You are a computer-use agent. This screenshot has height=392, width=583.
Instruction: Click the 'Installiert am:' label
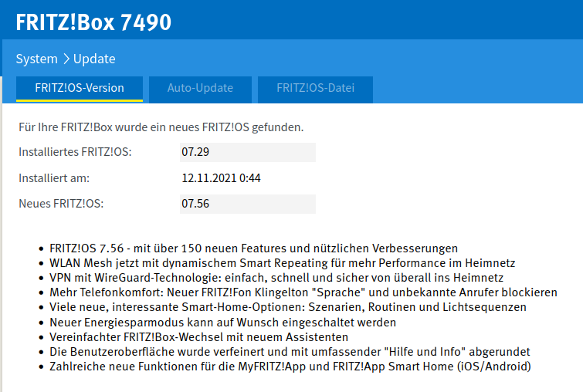click(x=54, y=178)
